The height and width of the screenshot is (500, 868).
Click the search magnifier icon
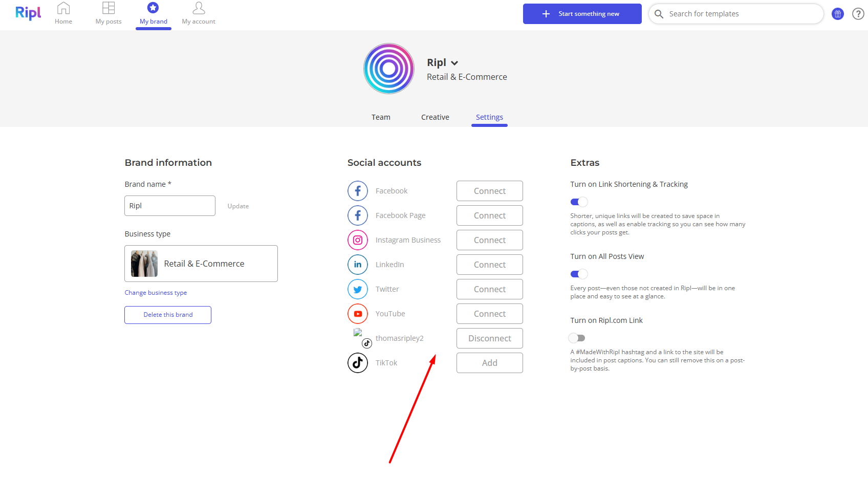[659, 14]
